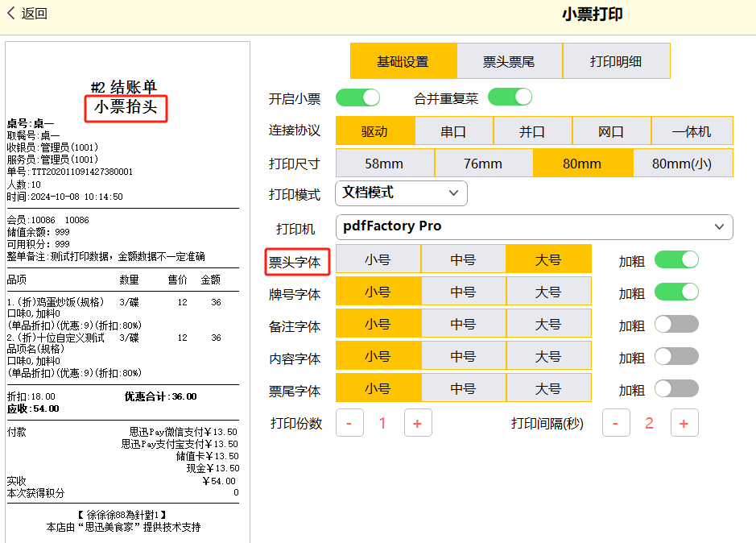Click 小票抬头 in receipt preview
This screenshot has width=756, height=543.
point(126,107)
